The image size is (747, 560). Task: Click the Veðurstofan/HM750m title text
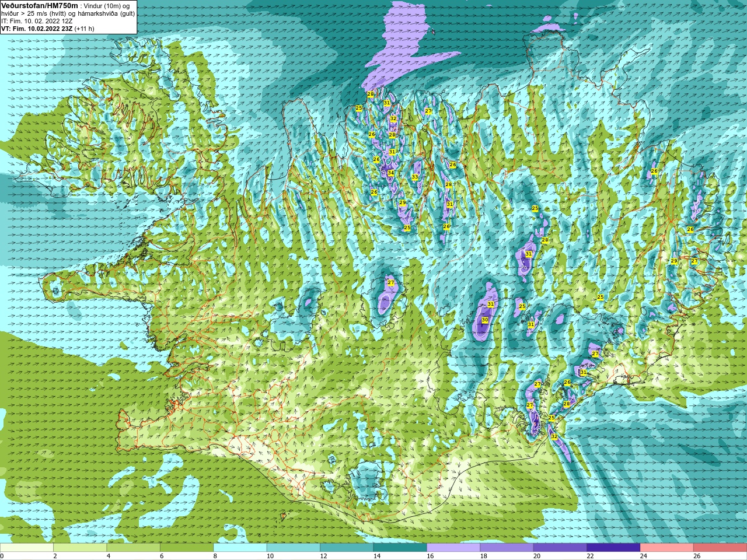(39, 5)
